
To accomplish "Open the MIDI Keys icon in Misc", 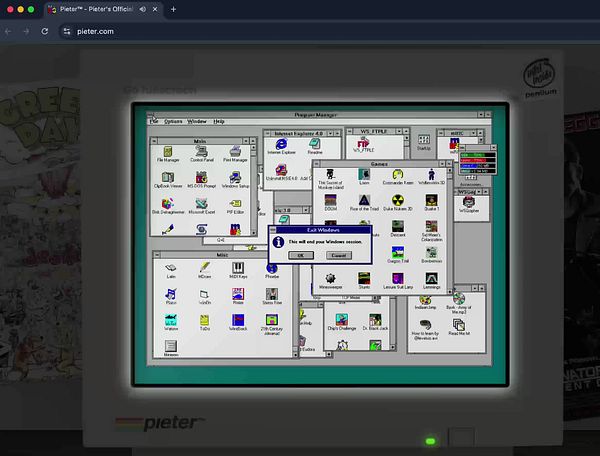I will click(x=238, y=270).
